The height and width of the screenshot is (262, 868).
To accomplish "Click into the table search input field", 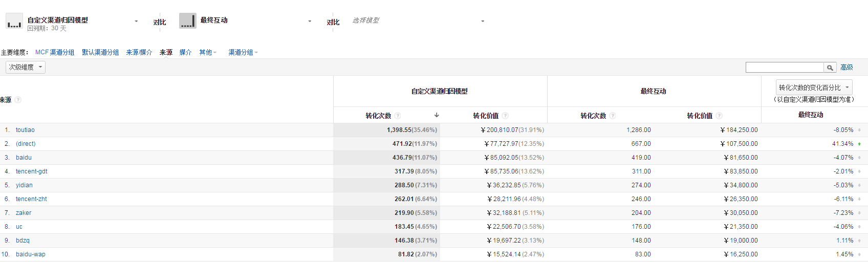I will point(784,68).
